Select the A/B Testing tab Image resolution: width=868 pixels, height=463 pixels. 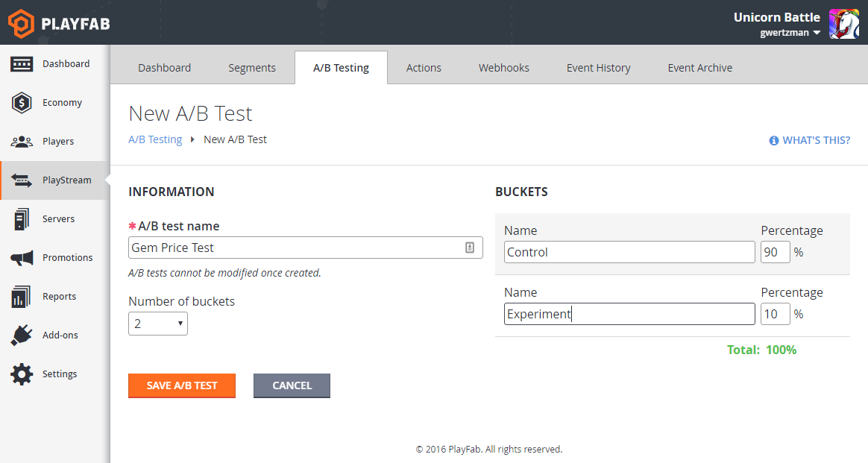pos(341,68)
